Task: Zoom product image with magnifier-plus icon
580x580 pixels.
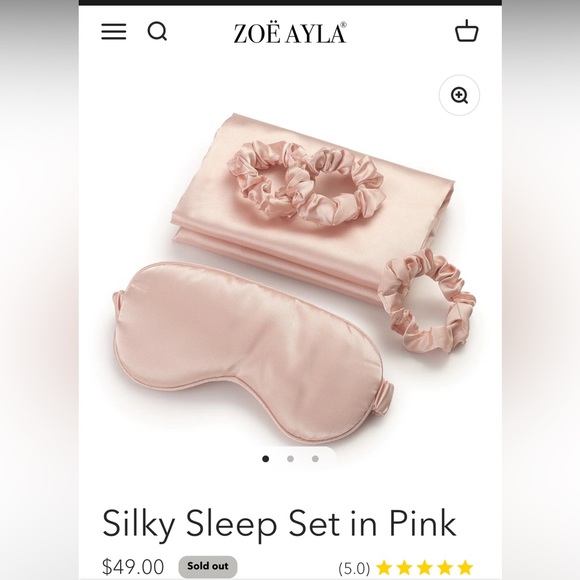Action: point(459,95)
